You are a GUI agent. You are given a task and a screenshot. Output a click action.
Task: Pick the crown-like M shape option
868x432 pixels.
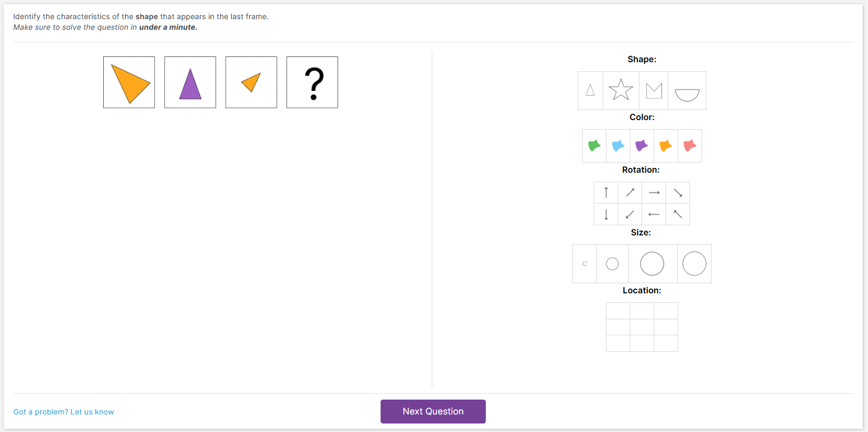click(x=654, y=91)
